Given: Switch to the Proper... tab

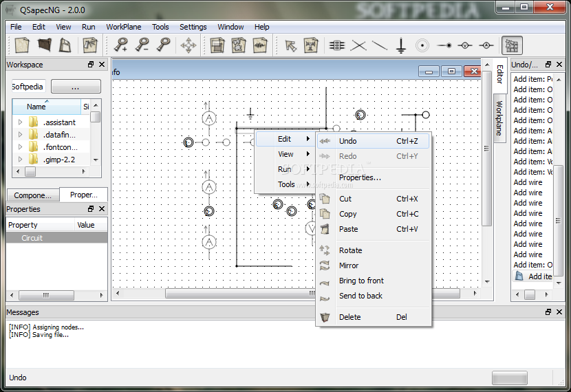Looking at the screenshot, I should pyautogui.click(x=84, y=195).
